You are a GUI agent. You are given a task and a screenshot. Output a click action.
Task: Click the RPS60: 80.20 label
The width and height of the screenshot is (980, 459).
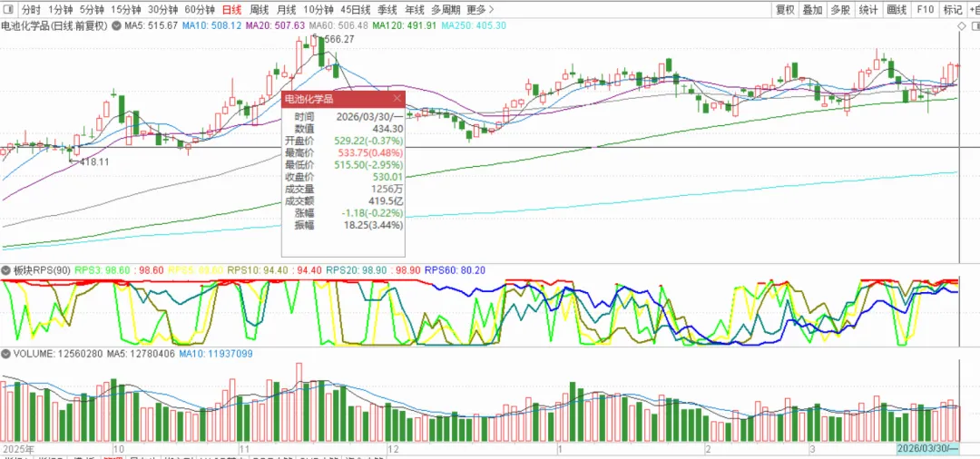click(x=455, y=270)
